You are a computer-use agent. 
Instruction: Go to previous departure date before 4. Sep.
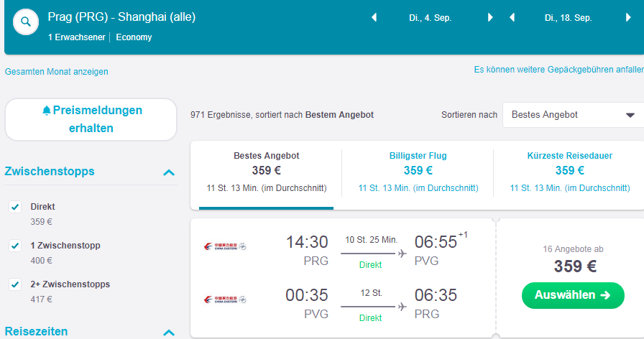(x=374, y=18)
